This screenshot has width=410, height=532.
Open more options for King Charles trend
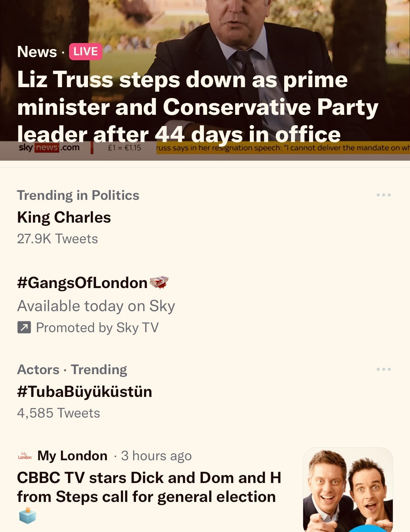(383, 195)
